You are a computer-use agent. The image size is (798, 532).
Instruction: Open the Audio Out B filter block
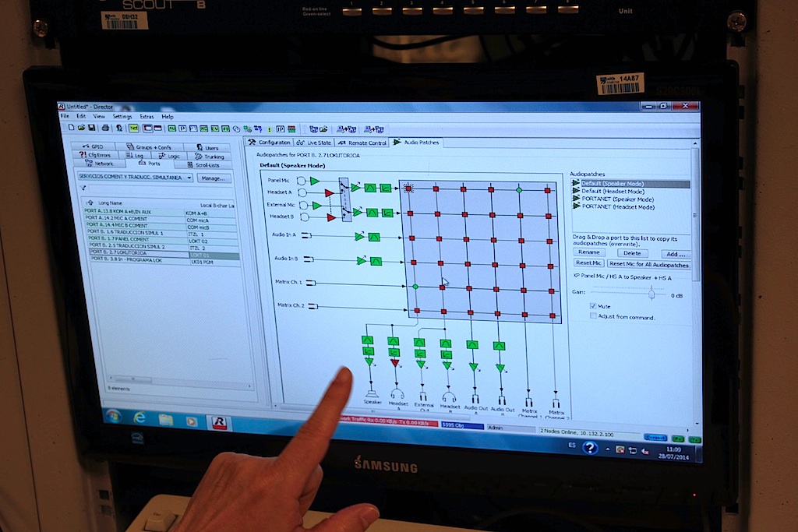point(500,346)
